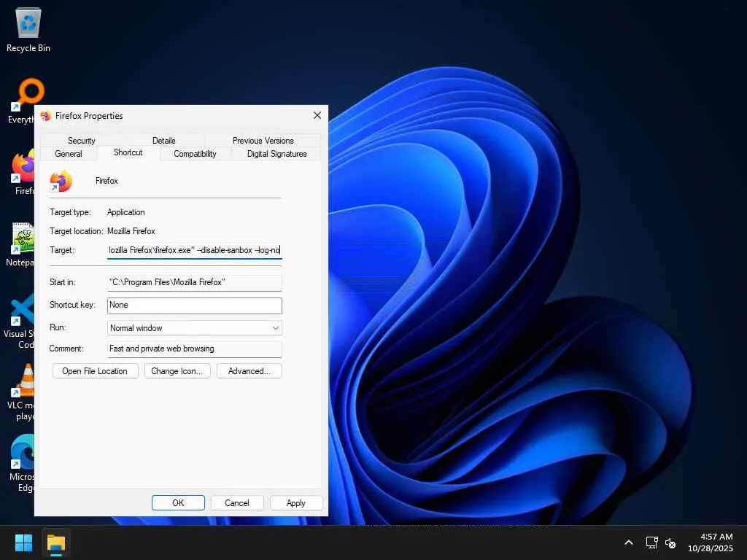Open the Windows Start menu

pos(23,542)
